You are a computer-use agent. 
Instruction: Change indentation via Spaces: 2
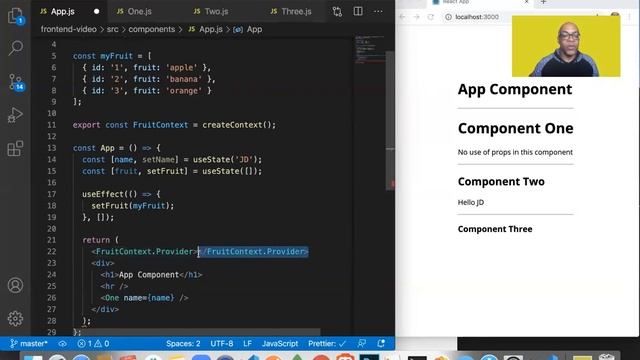(183, 344)
